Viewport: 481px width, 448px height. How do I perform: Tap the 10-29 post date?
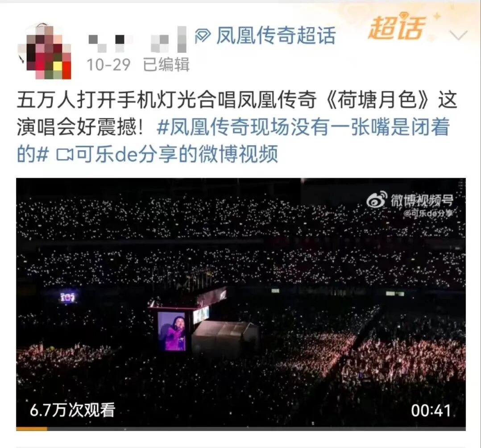pyautogui.click(x=108, y=65)
